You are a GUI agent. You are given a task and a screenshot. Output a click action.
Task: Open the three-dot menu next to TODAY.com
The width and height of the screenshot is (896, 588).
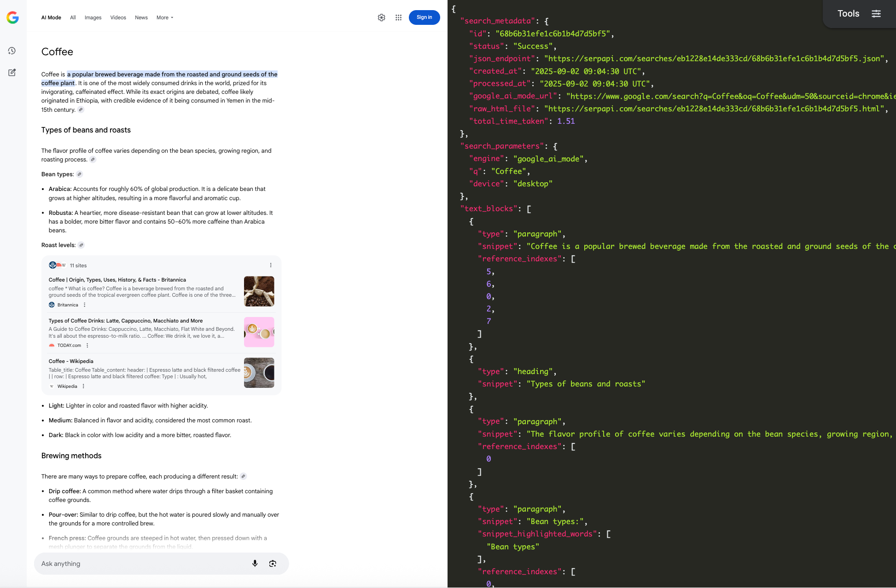(87, 346)
